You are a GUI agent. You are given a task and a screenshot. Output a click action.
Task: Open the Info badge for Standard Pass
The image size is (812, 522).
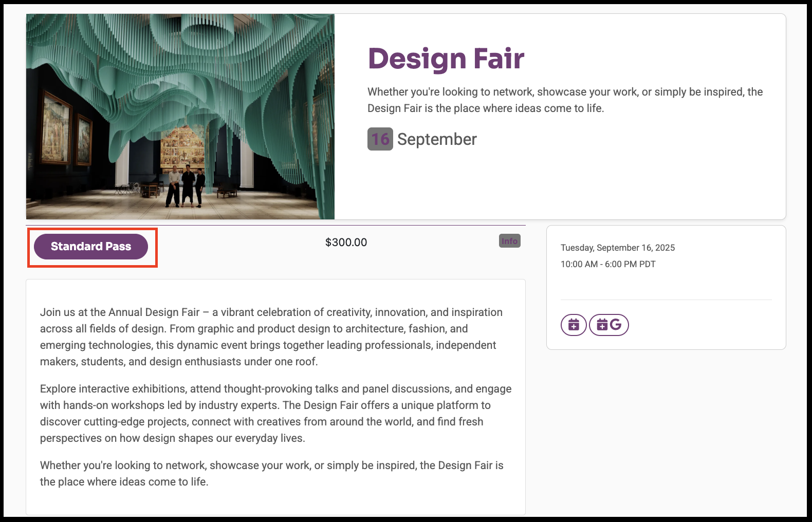click(509, 241)
